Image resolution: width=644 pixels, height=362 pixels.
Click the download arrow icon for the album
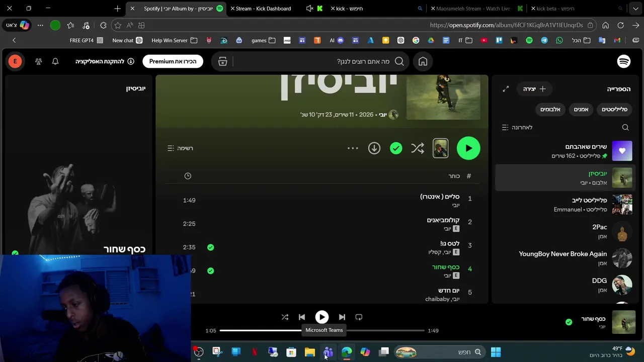[x=374, y=148]
